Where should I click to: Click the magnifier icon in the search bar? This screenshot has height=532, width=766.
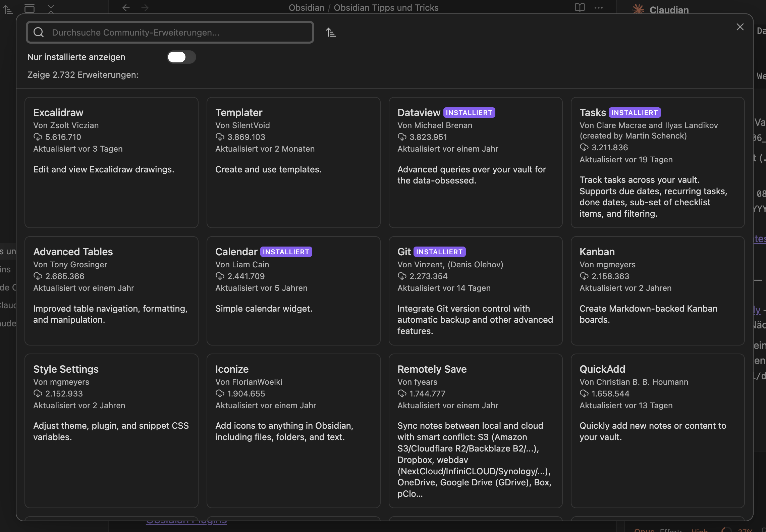pos(38,32)
